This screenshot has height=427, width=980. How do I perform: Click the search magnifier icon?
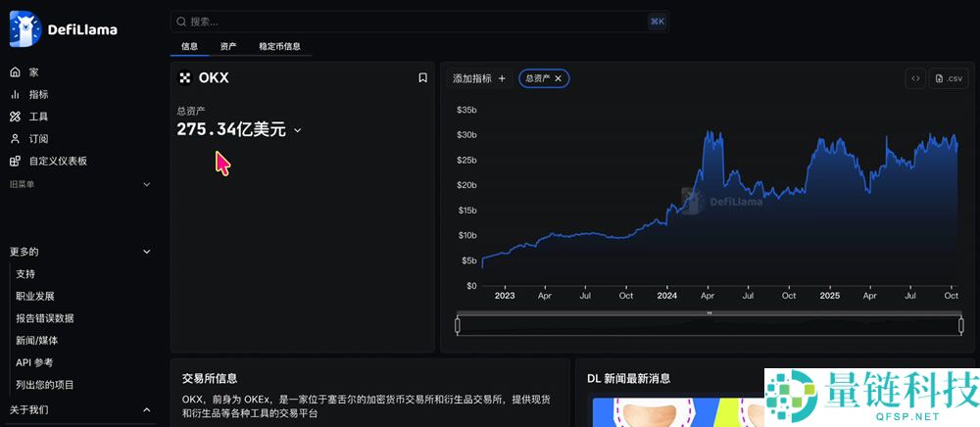(x=181, y=22)
